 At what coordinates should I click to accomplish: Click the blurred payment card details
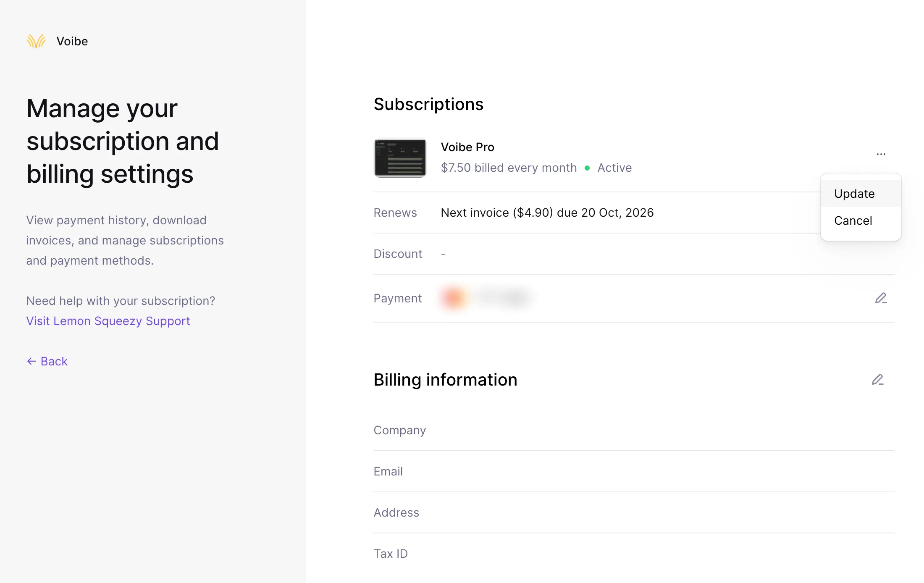[x=486, y=298]
